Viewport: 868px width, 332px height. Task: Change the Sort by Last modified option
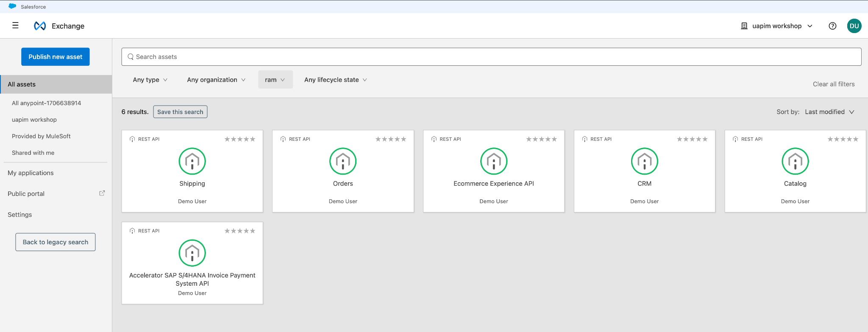pos(829,112)
